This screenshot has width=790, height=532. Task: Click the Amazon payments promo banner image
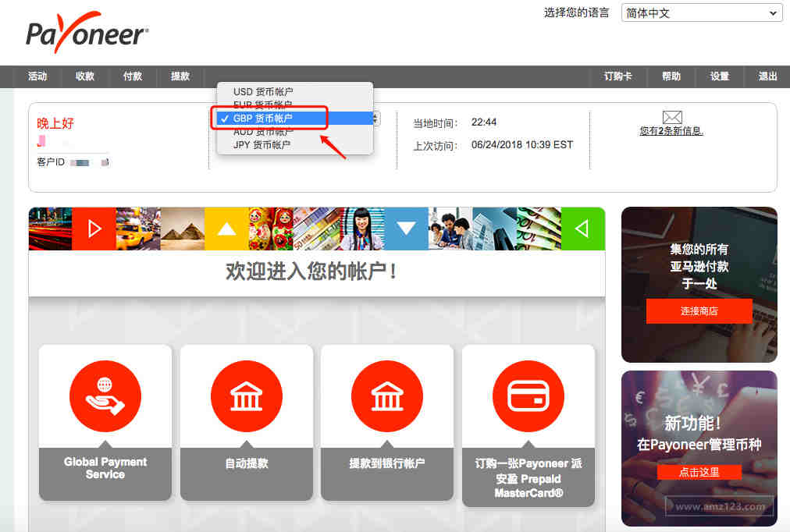(699, 285)
